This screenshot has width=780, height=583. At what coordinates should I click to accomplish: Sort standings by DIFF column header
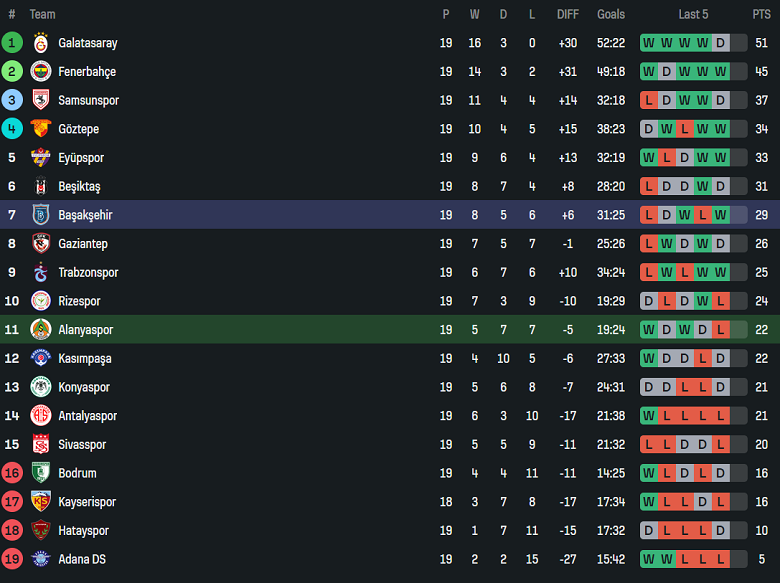tap(568, 14)
